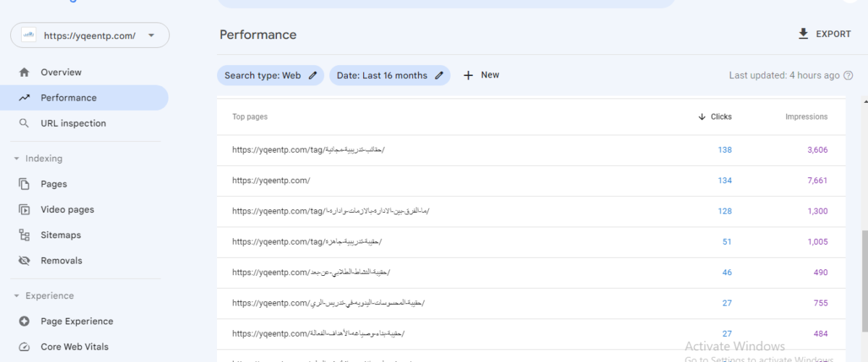Click the 7,661 impressions value
Image resolution: width=868 pixels, height=362 pixels.
click(817, 181)
